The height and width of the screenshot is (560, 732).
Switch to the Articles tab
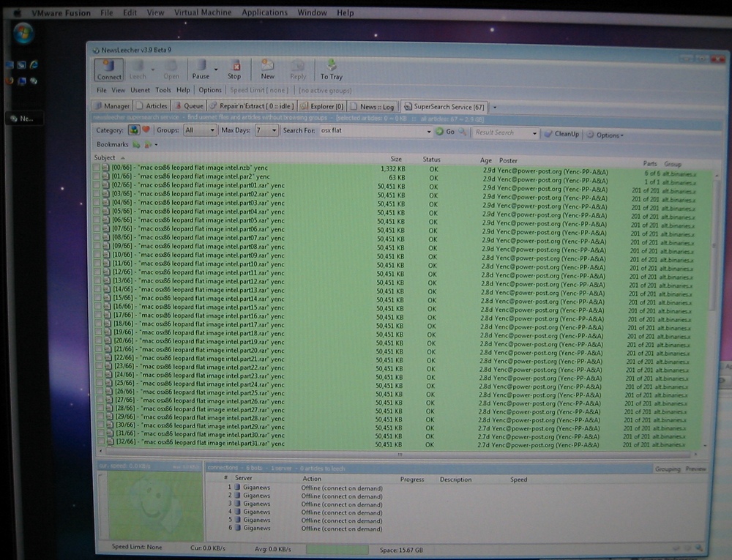[x=152, y=106]
